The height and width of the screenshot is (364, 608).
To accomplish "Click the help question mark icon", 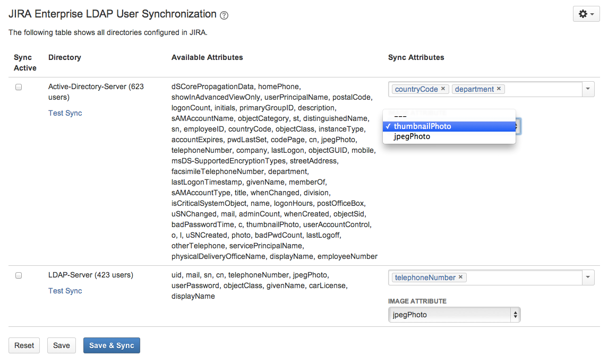I will click(224, 15).
